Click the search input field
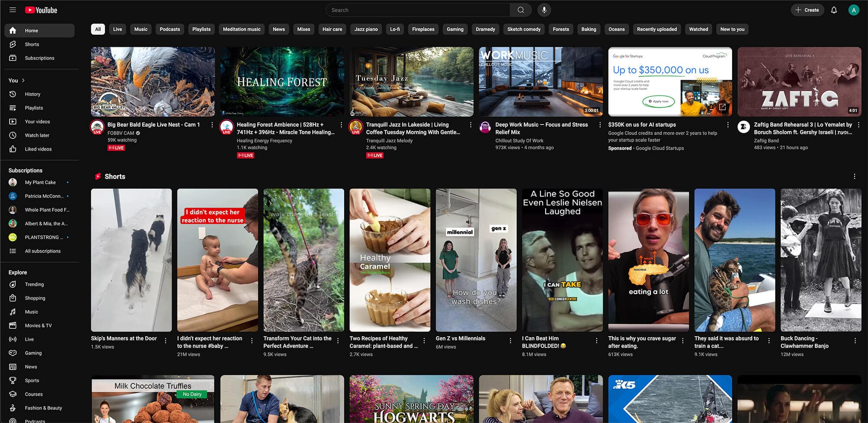Viewport: 868px width, 423px height. pos(418,10)
